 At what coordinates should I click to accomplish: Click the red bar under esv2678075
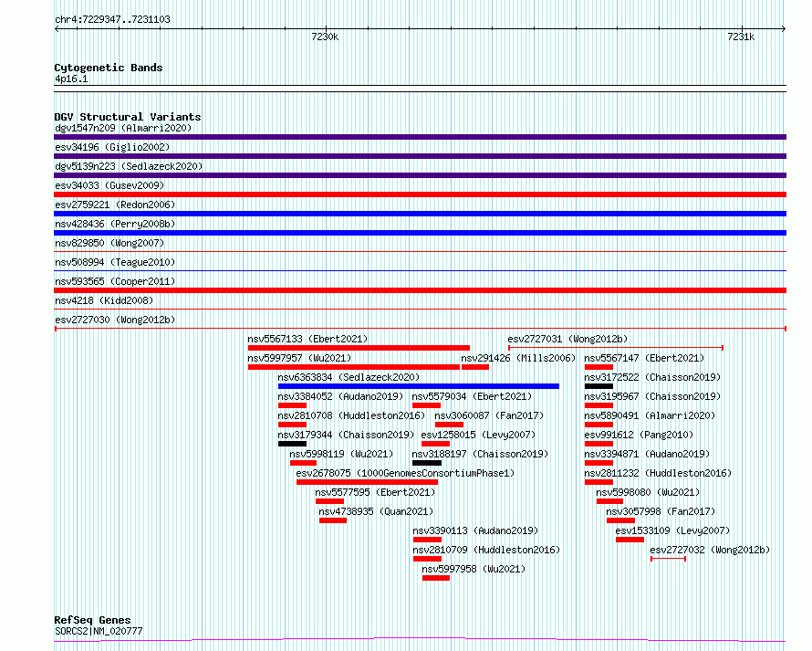[367, 482]
